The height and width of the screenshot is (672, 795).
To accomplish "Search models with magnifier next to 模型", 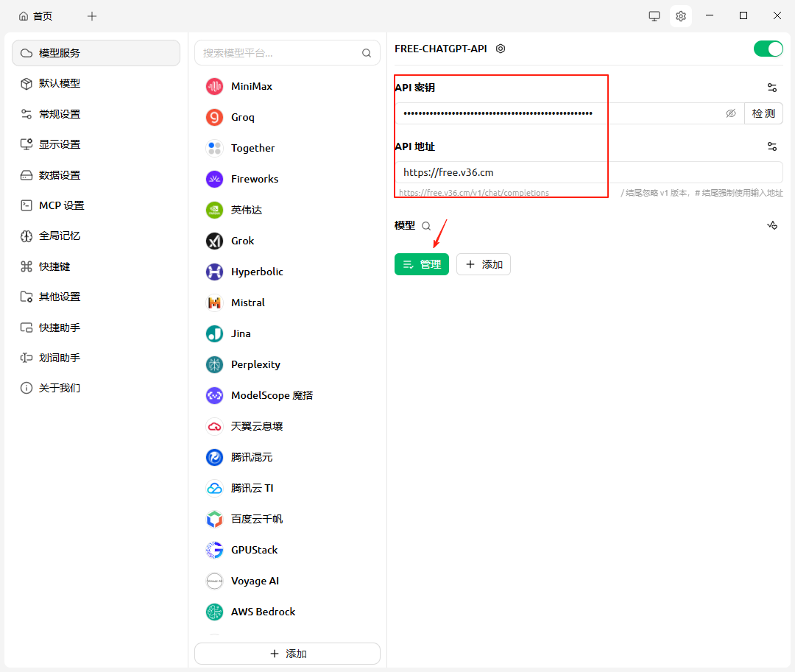I will (426, 226).
